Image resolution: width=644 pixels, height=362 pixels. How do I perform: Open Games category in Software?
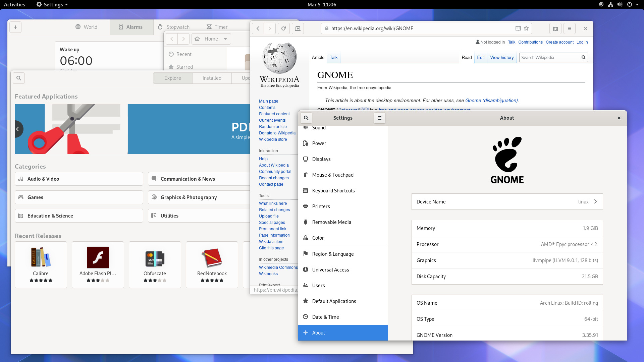coord(79,197)
